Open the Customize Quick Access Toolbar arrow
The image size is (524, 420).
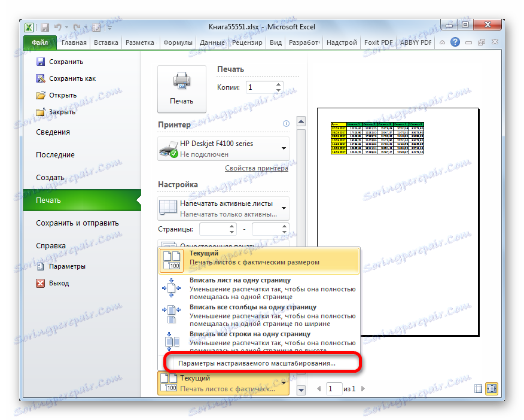click(109, 28)
